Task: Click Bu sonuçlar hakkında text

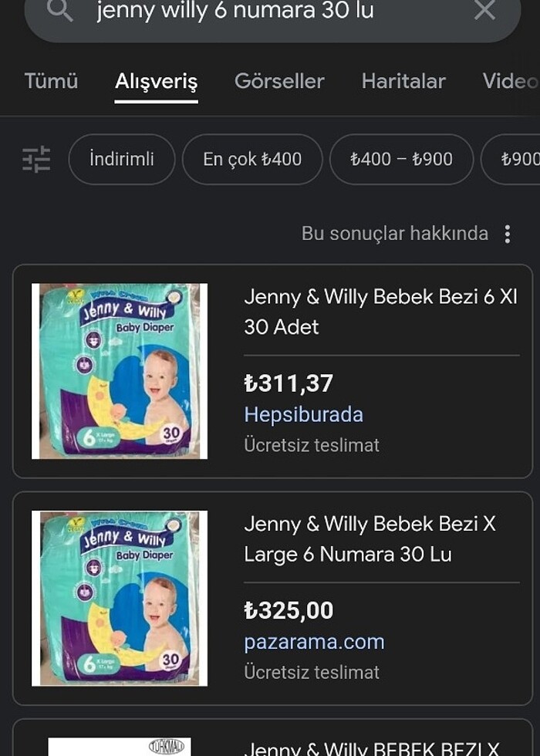Action: tap(394, 234)
